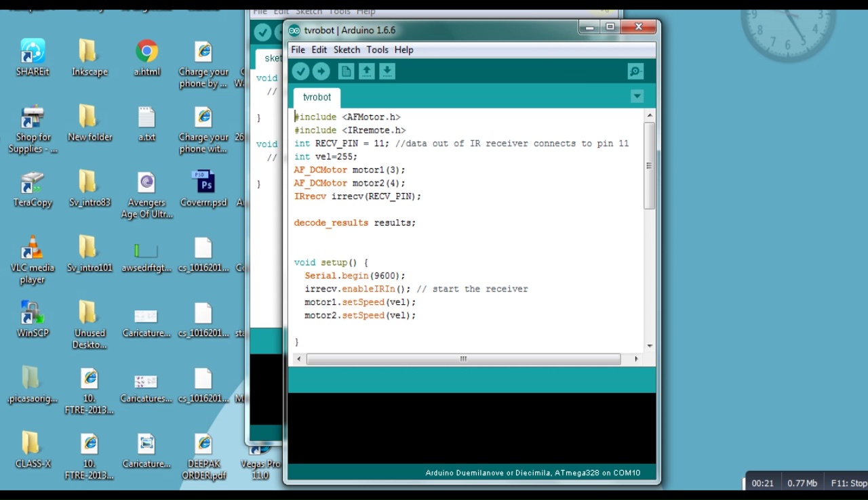Click scroll left arrow of horizontal scrollbar
The height and width of the screenshot is (500, 868).
(x=299, y=359)
